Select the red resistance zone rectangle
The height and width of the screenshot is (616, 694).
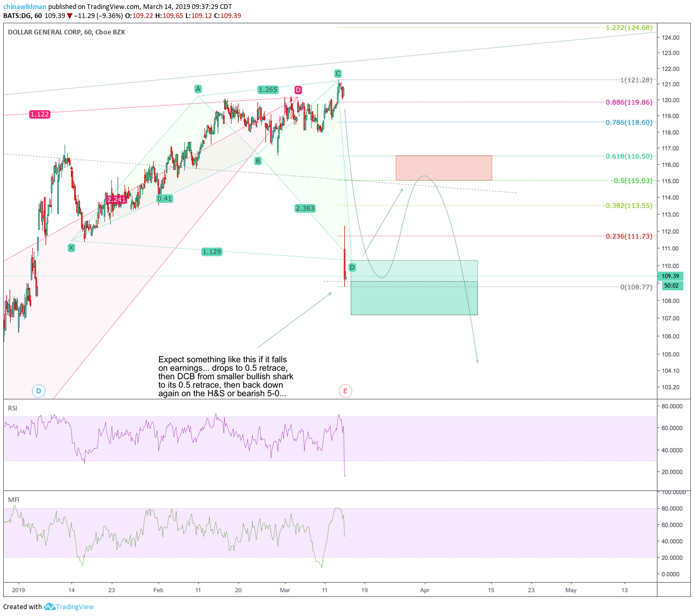(x=443, y=168)
